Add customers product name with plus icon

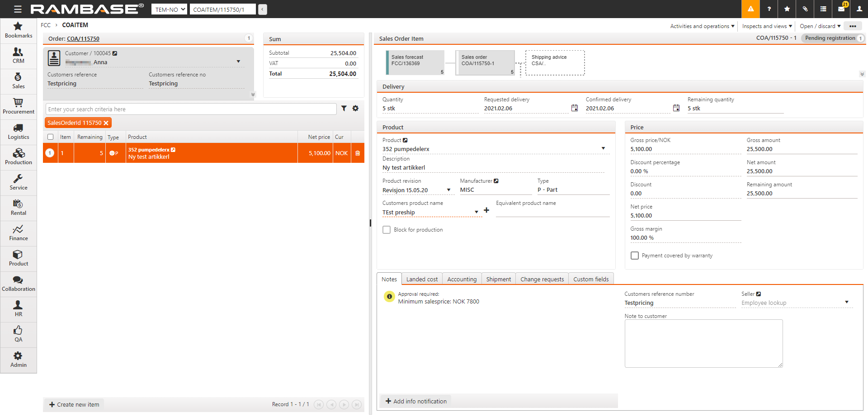tap(486, 210)
